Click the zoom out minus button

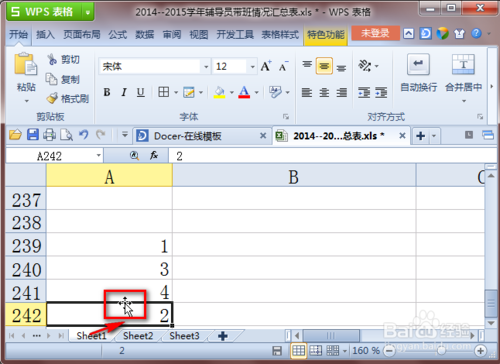point(389,351)
